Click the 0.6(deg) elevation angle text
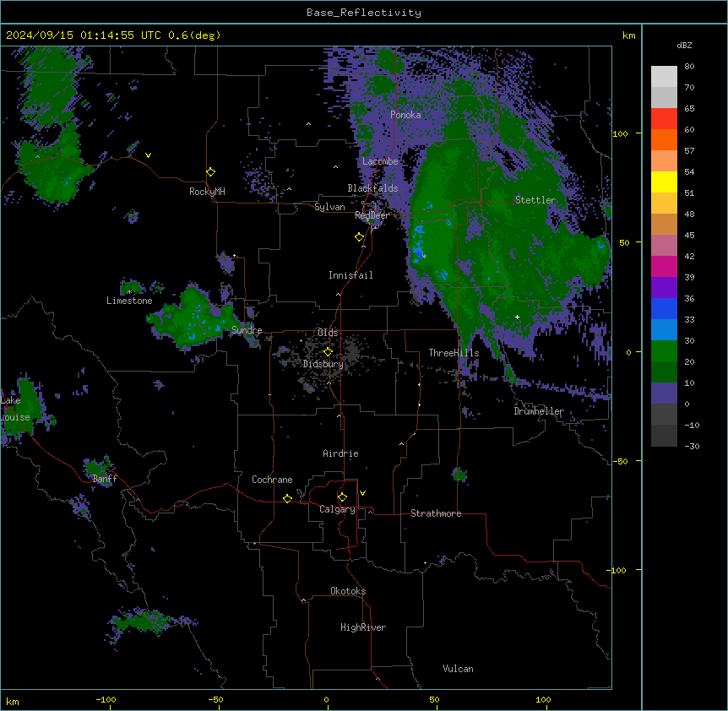Image resolution: width=728 pixels, height=711 pixels. click(x=194, y=35)
